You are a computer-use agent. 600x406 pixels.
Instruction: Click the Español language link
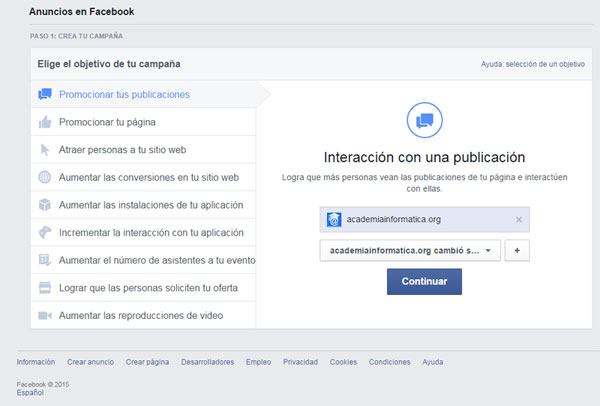[30, 393]
